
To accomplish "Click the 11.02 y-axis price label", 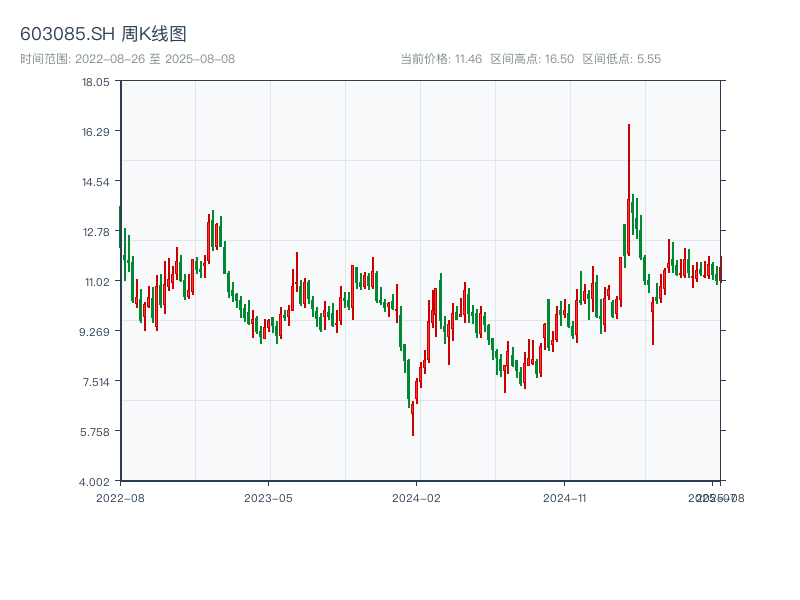I will tap(96, 282).
